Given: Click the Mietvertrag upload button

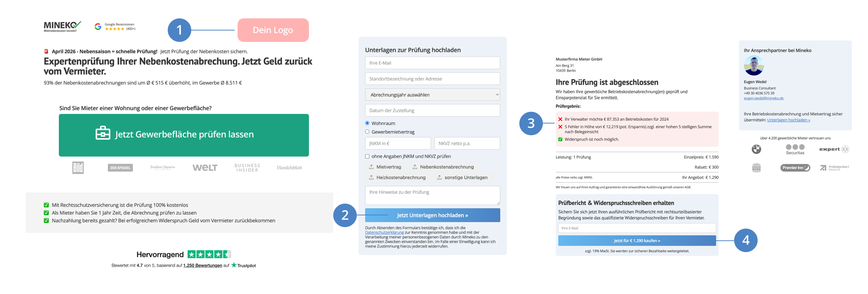Looking at the screenshot, I should [385, 167].
